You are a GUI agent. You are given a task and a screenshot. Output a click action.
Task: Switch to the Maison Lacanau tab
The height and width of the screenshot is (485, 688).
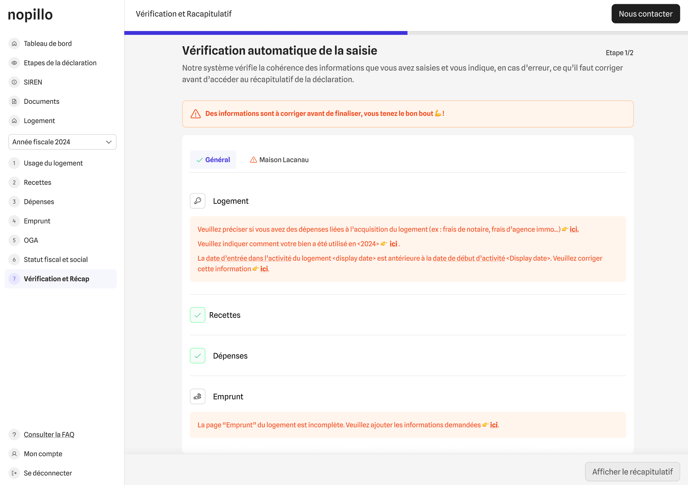click(x=279, y=160)
